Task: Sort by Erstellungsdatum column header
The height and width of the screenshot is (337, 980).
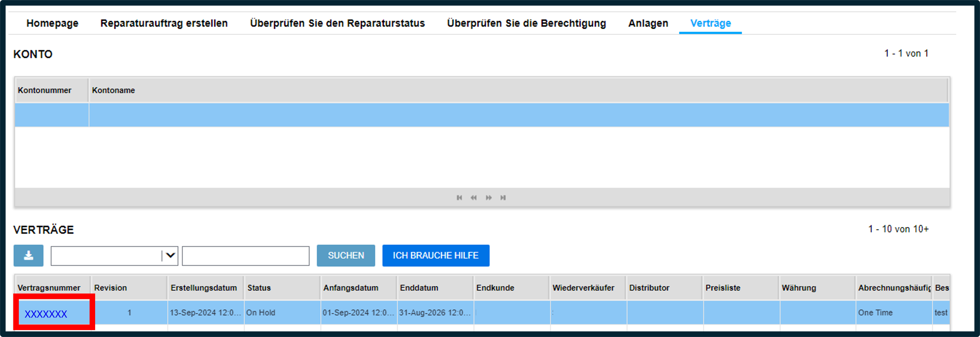Action: pyautogui.click(x=205, y=288)
